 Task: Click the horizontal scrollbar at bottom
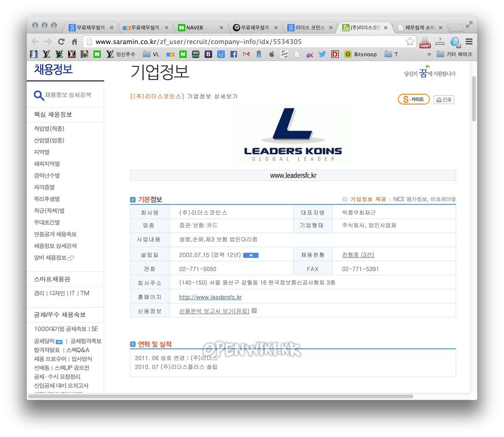(220, 396)
